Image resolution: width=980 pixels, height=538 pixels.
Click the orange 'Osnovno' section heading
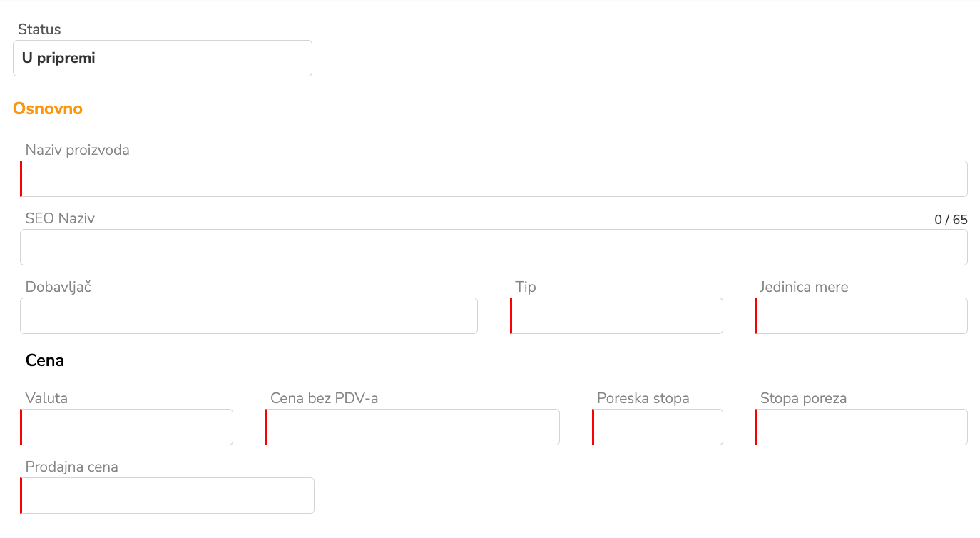(48, 109)
